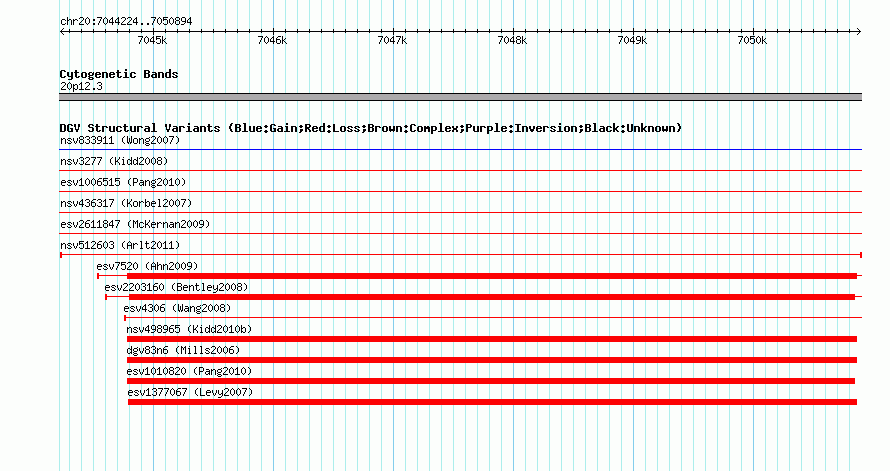890x471 pixels.
Task: Open the nsv3277 (Kidd2008) variant
Action: click(114, 161)
